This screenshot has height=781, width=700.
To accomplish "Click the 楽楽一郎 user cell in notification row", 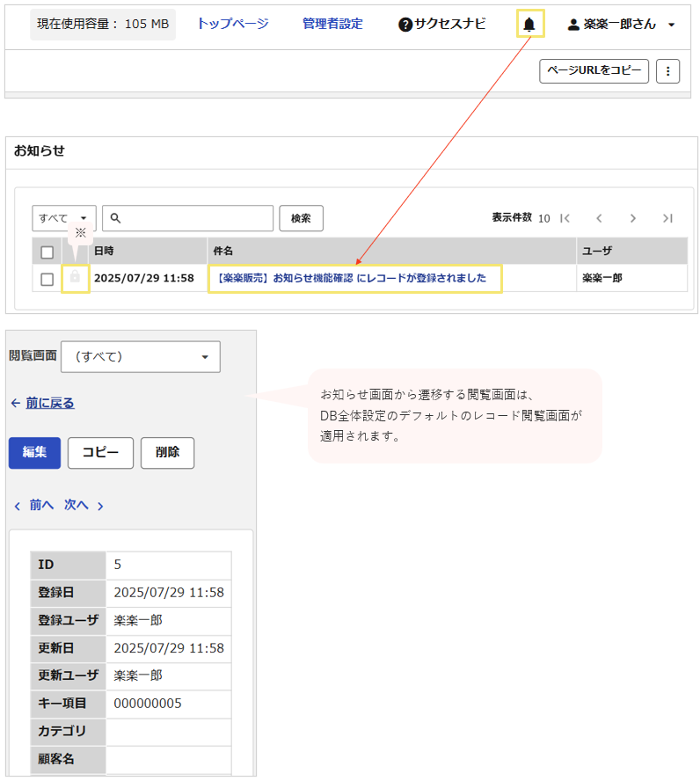I will (602, 278).
